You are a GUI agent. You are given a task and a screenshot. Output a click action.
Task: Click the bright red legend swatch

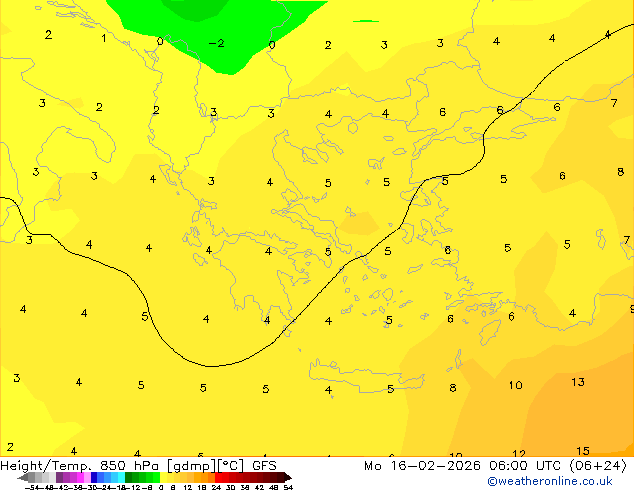pyautogui.click(x=218, y=478)
